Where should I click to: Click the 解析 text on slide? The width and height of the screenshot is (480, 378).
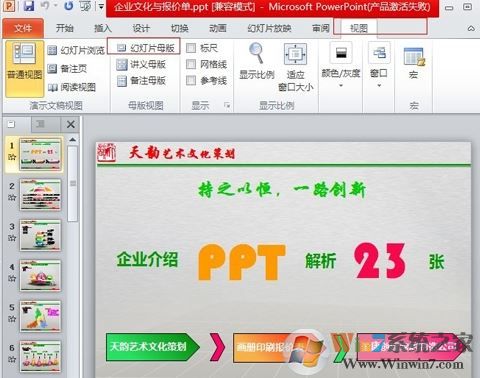320,261
